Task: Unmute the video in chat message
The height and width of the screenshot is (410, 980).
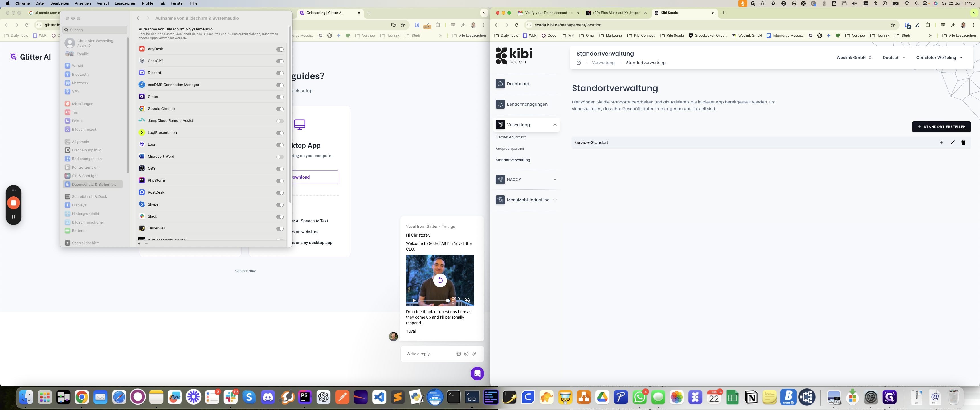Action: 467,300
